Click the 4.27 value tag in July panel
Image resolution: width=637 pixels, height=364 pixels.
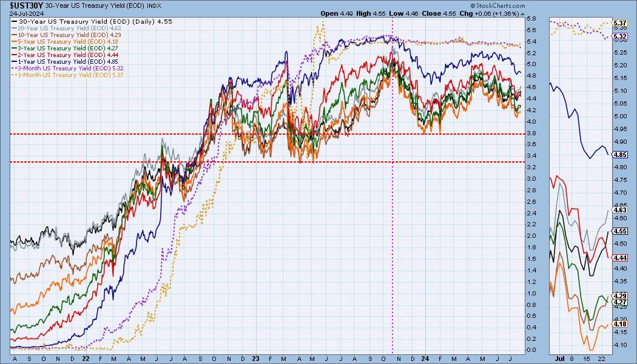(620, 302)
